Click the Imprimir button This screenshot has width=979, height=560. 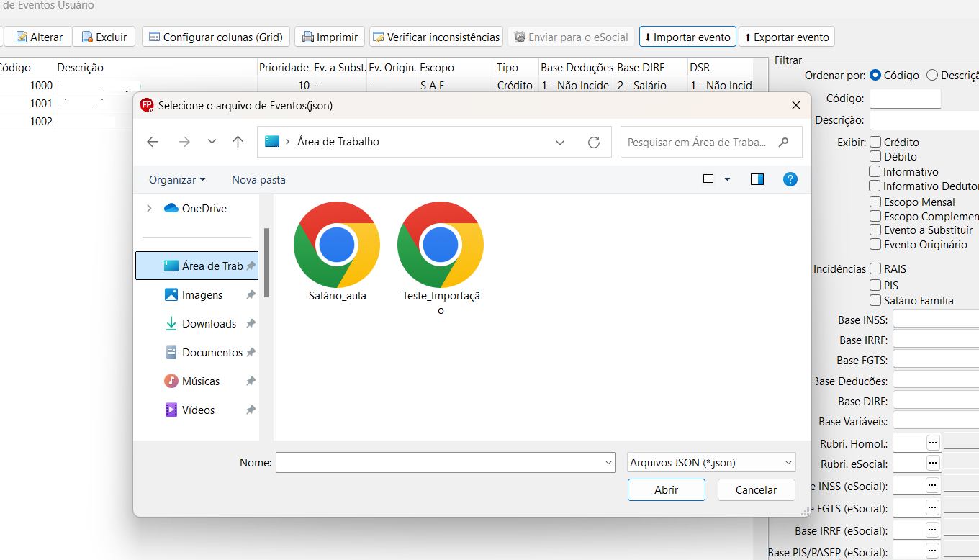[330, 37]
